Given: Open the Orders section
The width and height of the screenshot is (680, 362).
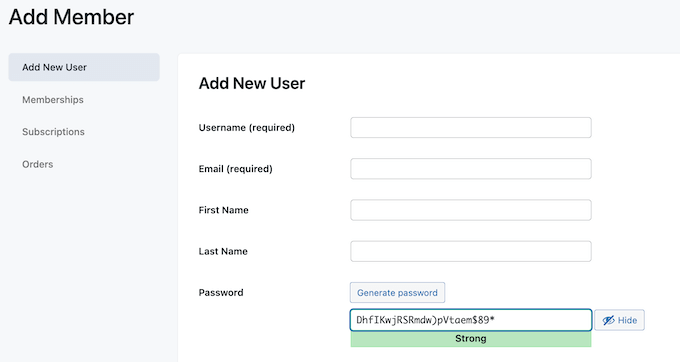Looking at the screenshot, I should tap(38, 164).
